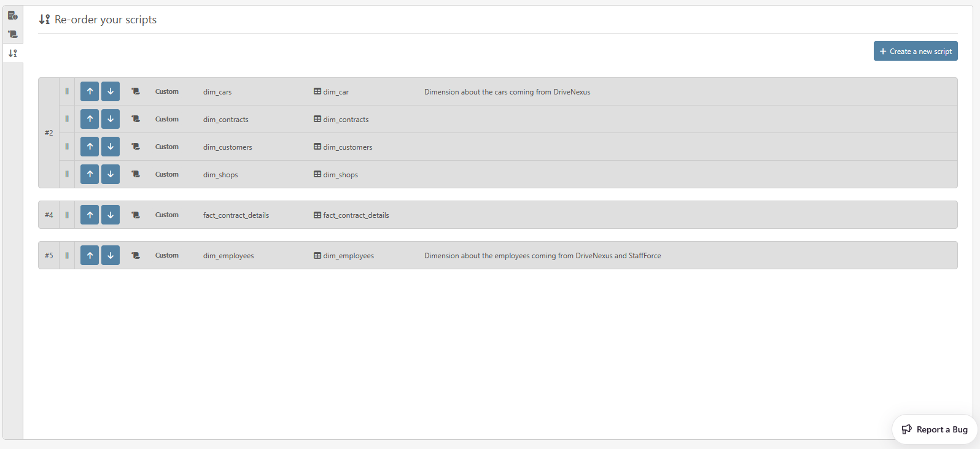Open the dim_customers target table name

pyautogui.click(x=348, y=147)
